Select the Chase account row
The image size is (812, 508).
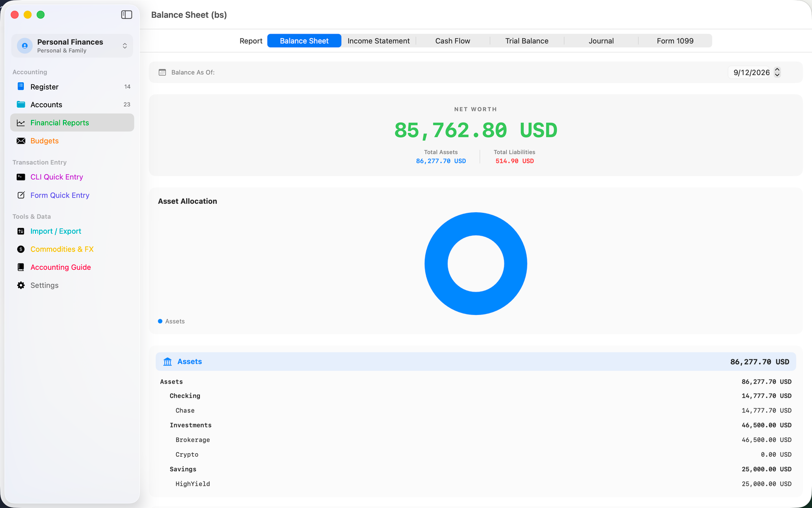click(x=476, y=410)
